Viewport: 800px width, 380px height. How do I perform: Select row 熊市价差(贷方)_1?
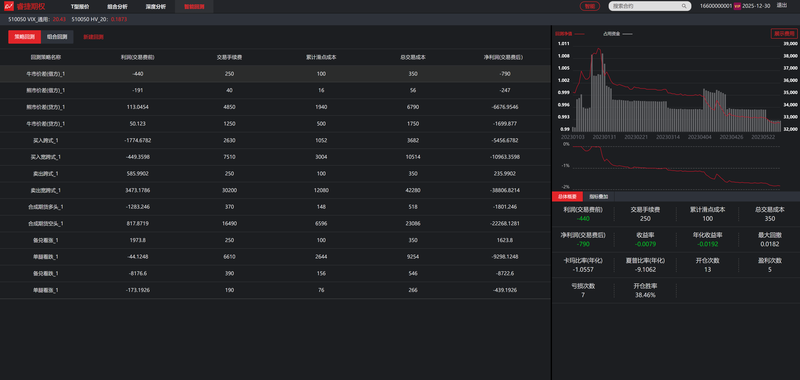tap(276, 107)
